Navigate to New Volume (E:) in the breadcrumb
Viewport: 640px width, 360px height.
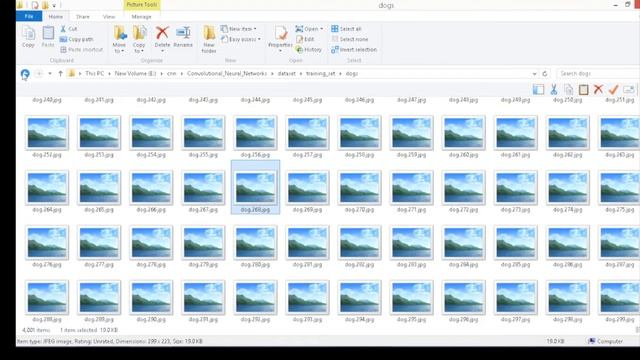pos(136,73)
